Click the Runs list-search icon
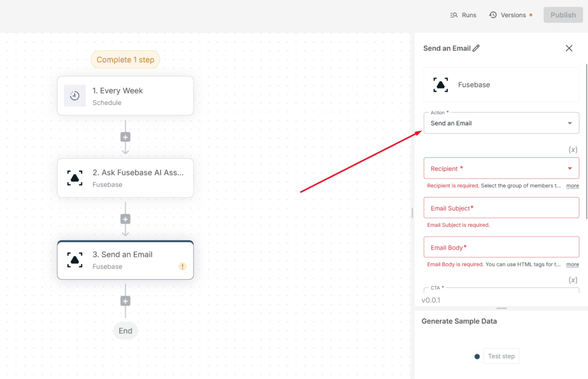The height and width of the screenshot is (379, 588). point(454,15)
